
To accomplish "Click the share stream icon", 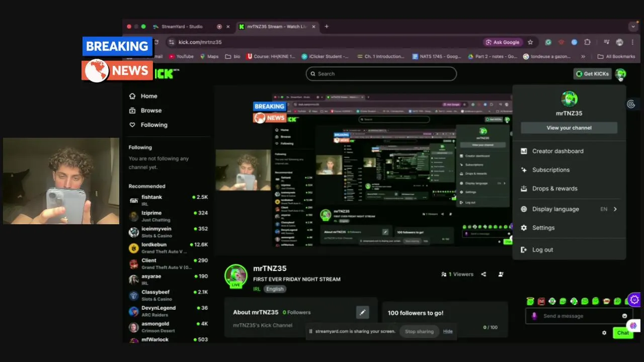I will (484, 275).
